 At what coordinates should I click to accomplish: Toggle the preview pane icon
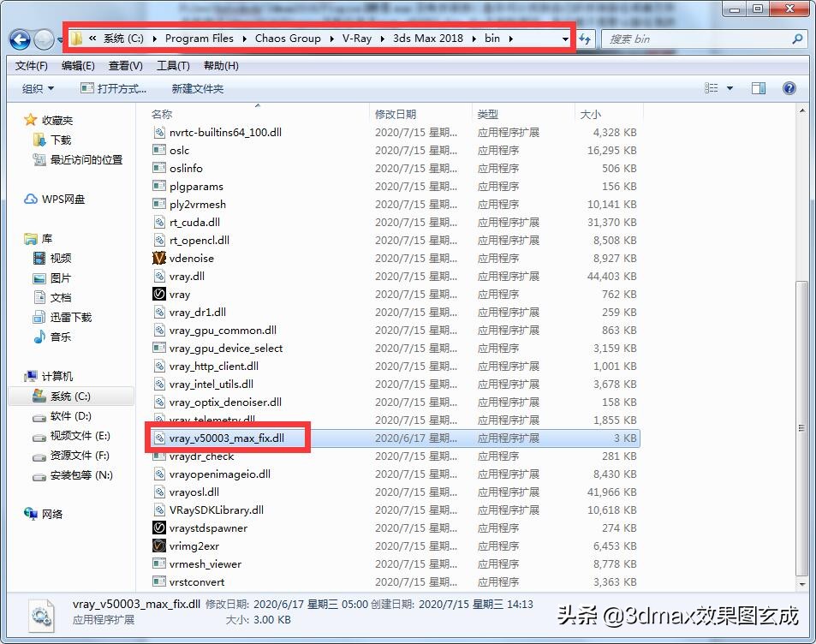coord(759,88)
